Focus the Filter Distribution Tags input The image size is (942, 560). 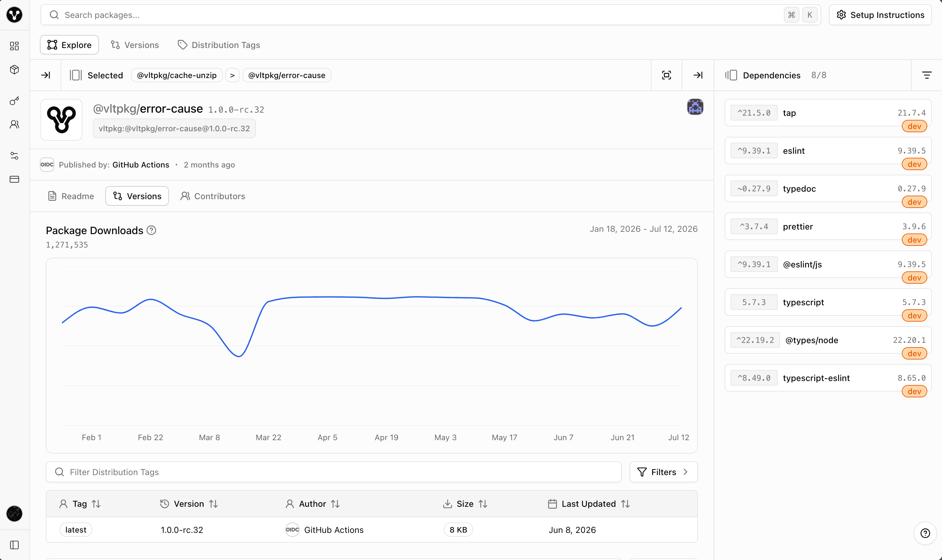pyautogui.click(x=333, y=472)
